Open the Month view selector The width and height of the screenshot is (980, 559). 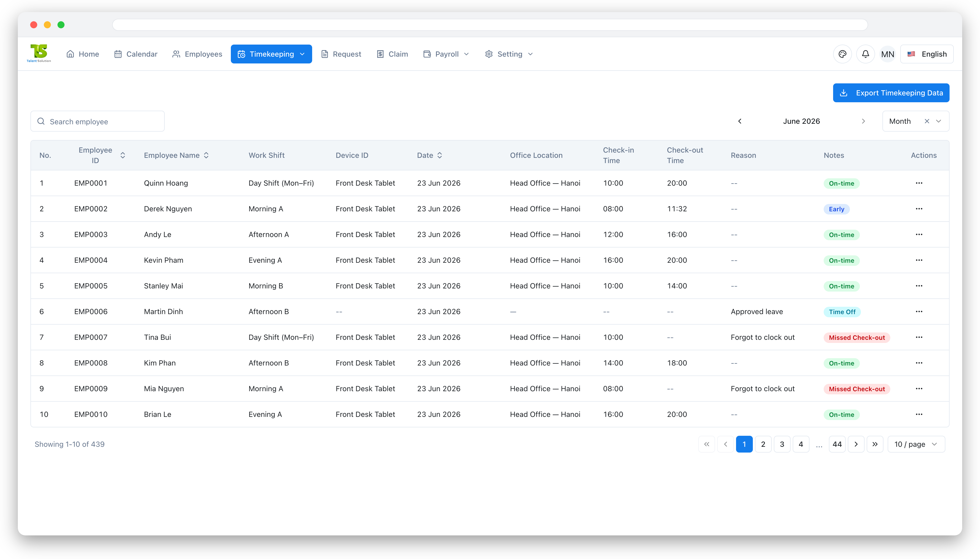tap(915, 121)
